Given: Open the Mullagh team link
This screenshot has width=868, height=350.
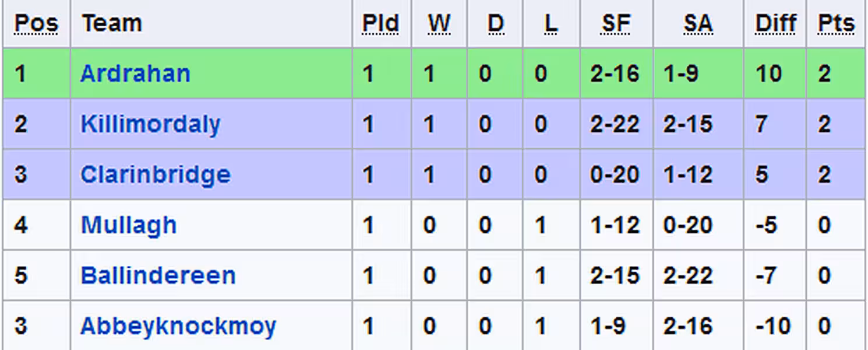Looking at the screenshot, I should [128, 225].
